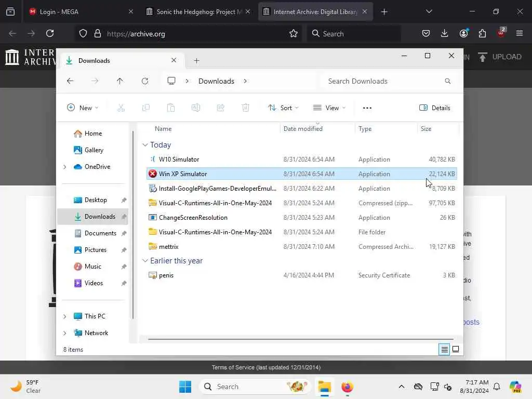This screenshot has width=532, height=399.
Task: Toggle the Details pane
Action: click(435, 108)
